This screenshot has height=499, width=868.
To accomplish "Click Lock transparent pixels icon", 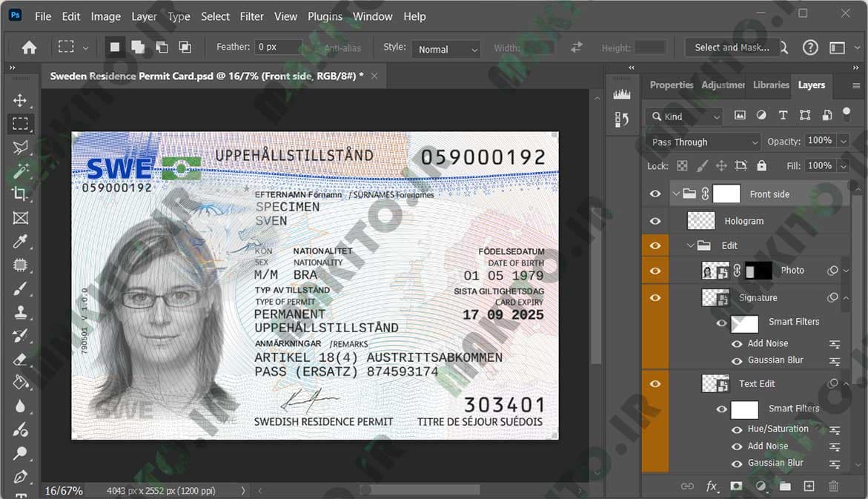I will (682, 165).
